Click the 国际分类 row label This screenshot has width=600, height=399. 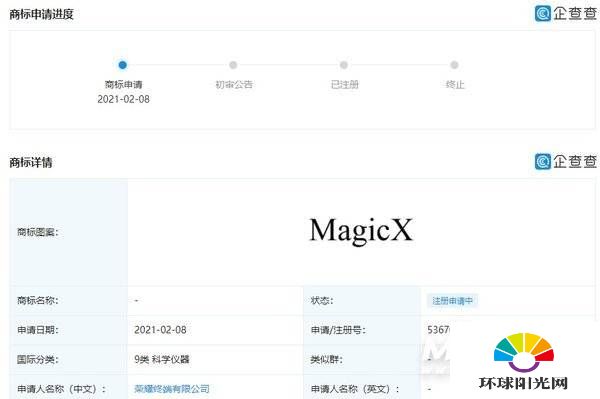pos(38,359)
